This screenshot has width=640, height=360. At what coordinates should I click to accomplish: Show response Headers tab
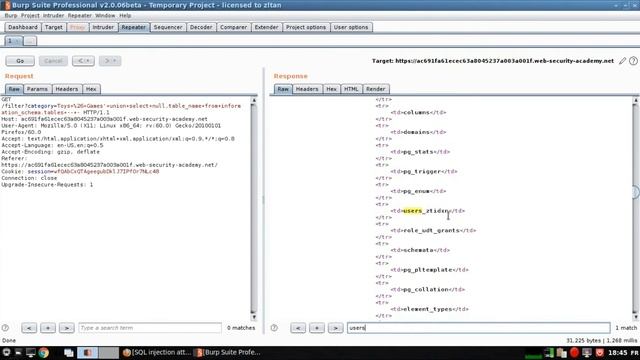(307, 89)
